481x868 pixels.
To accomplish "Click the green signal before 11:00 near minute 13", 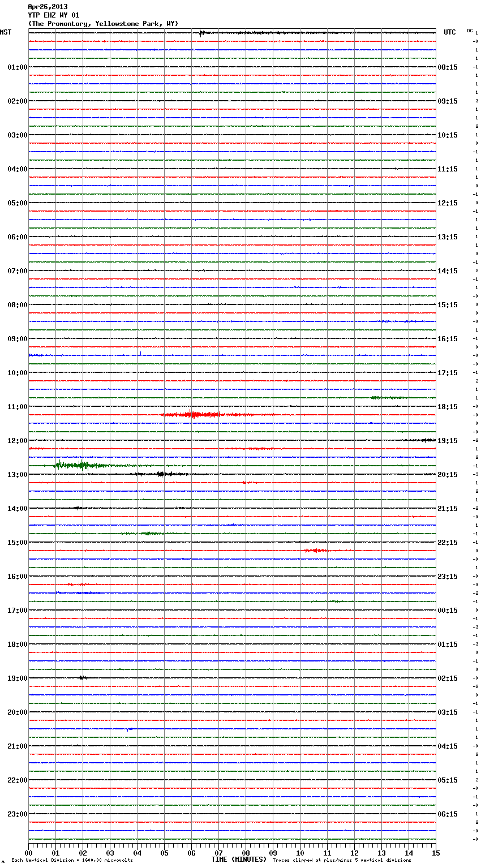I will coord(389,397).
